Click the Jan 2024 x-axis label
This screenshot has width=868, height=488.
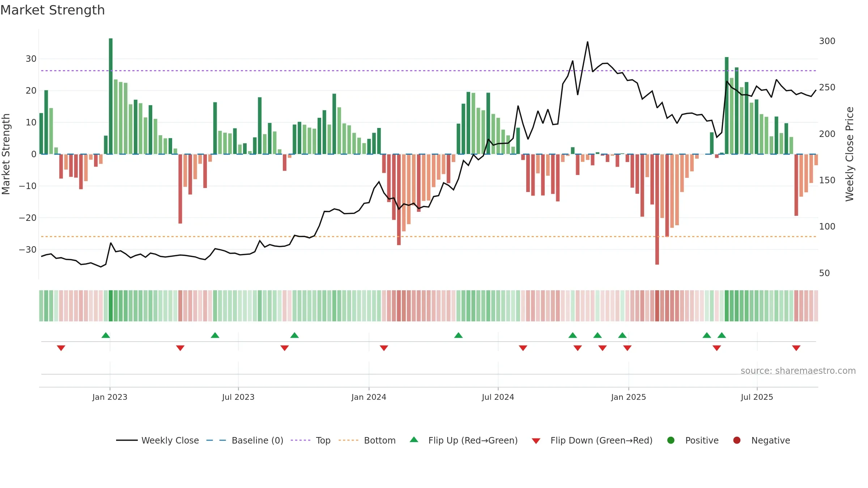point(369,397)
